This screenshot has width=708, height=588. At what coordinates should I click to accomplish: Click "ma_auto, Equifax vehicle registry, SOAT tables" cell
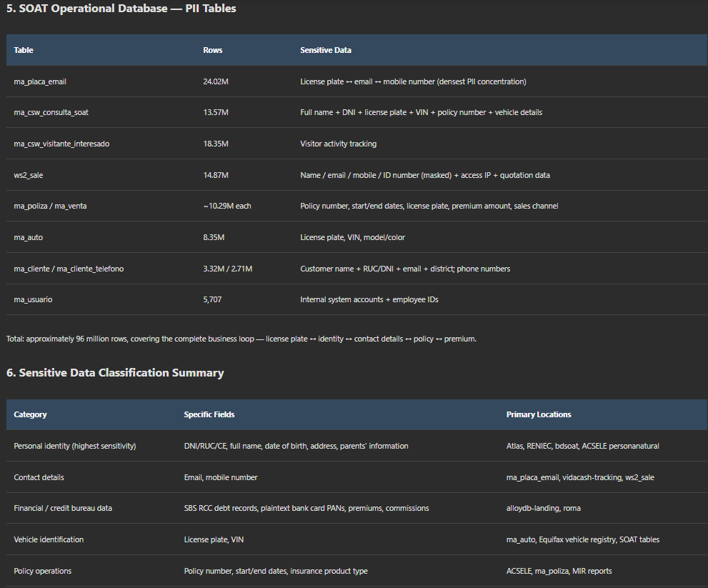(x=583, y=539)
